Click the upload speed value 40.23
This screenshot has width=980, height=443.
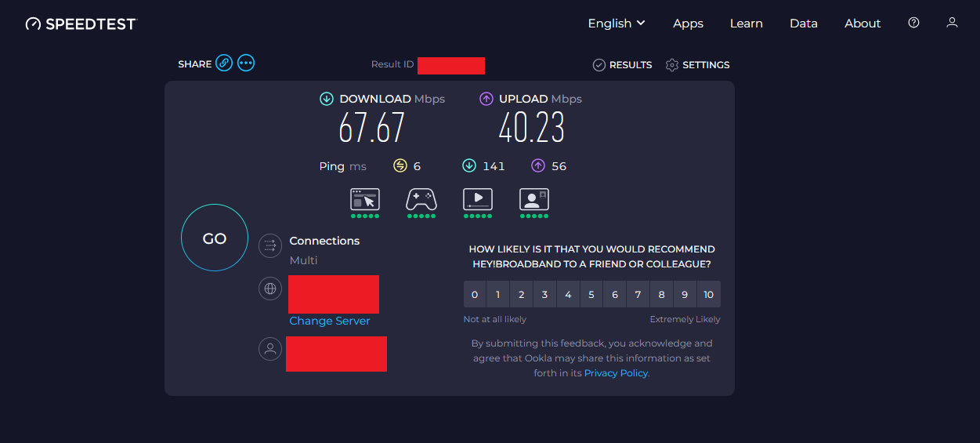point(532,129)
